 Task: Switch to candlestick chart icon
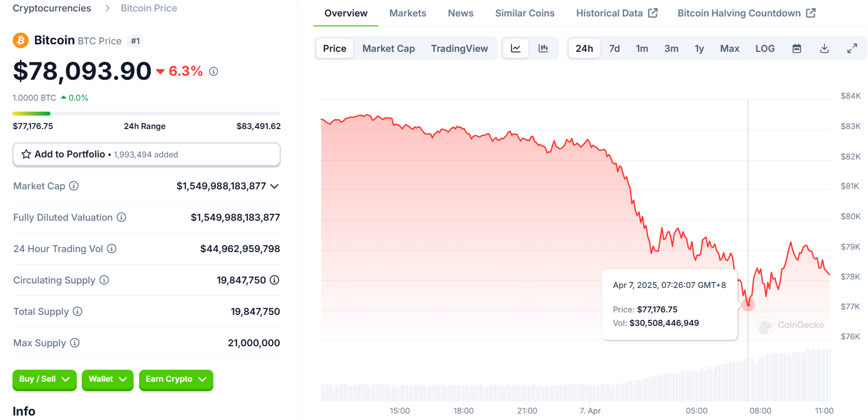pyautogui.click(x=543, y=48)
